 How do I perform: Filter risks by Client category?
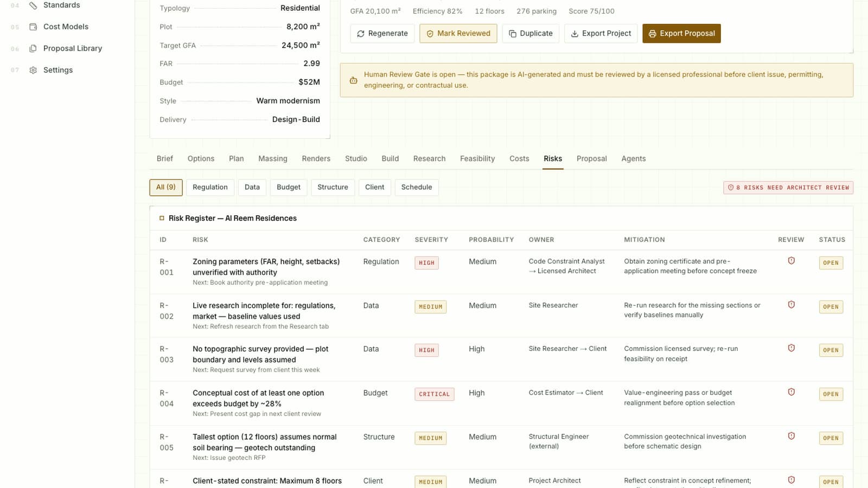click(375, 188)
